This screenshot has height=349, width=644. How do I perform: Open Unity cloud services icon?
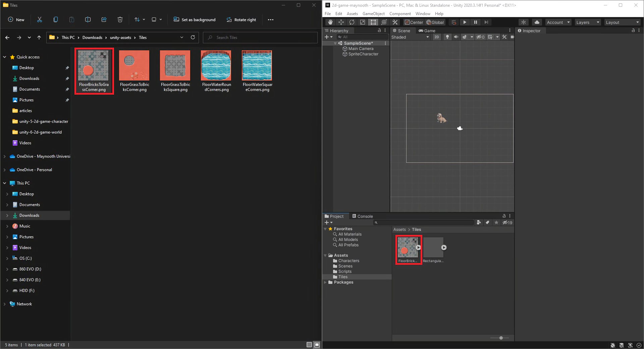(x=537, y=22)
